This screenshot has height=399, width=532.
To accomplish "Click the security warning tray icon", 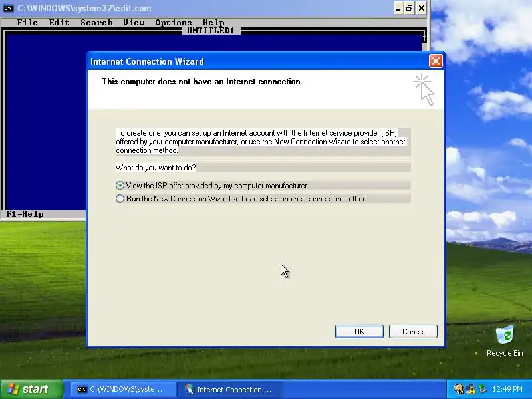I will pyautogui.click(x=471, y=389).
